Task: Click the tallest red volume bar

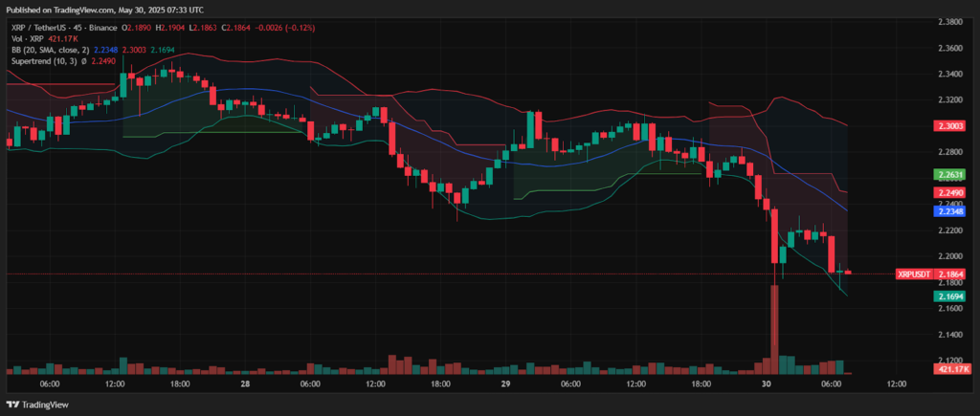Action: [774, 325]
